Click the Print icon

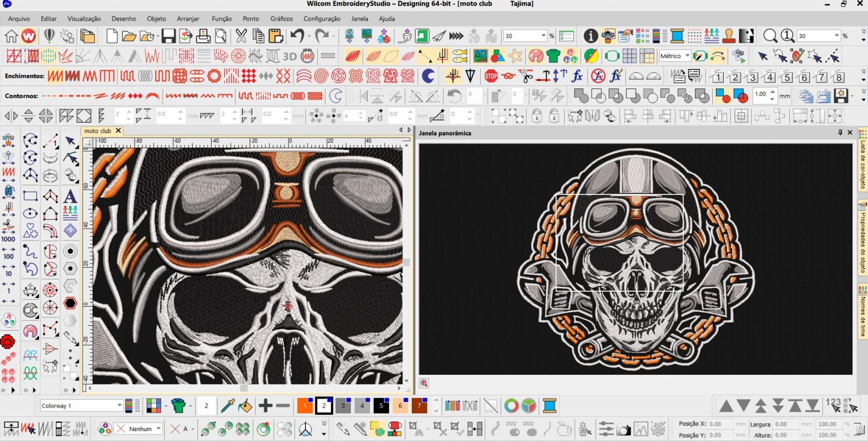point(203,36)
